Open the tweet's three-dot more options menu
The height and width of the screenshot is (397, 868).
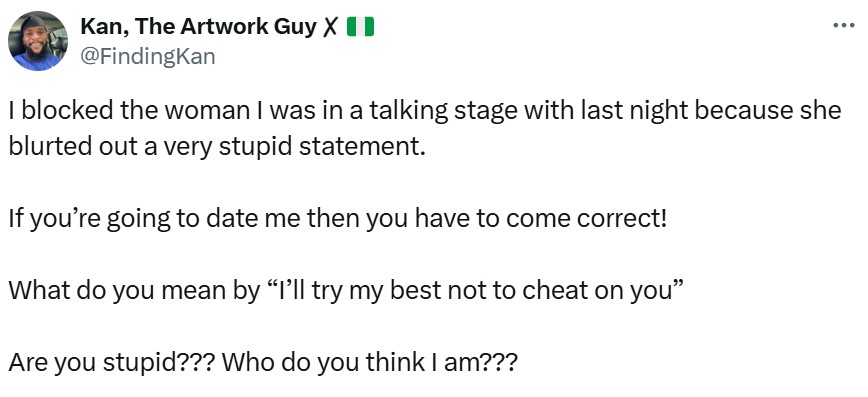point(844,24)
